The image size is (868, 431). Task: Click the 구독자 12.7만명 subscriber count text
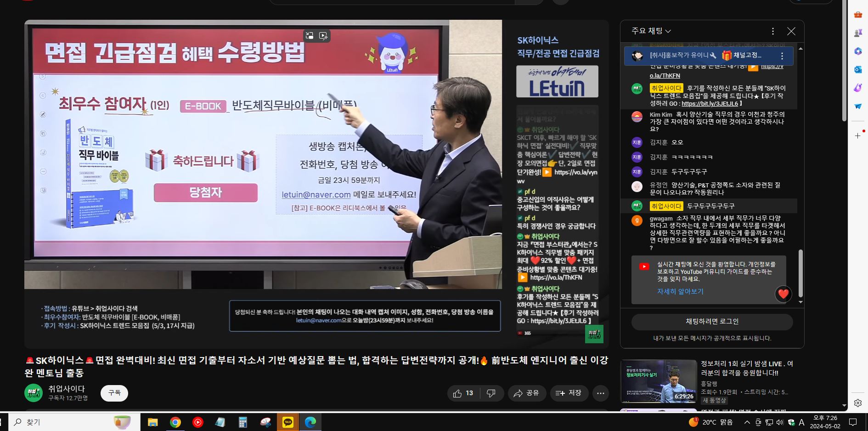pyautogui.click(x=68, y=398)
